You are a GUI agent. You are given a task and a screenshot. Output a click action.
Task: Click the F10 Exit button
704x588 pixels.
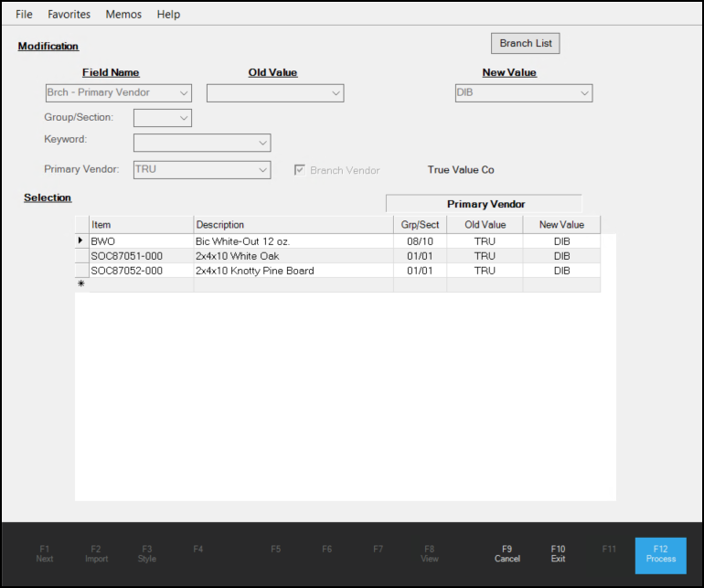pos(558,554)
